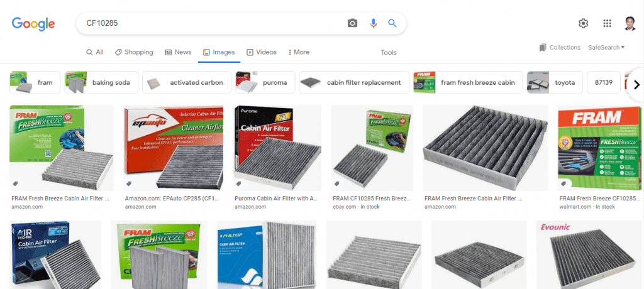Switch to the News tab
The height and width of the screenshot is (289, 644).
(x=178, y=52)
